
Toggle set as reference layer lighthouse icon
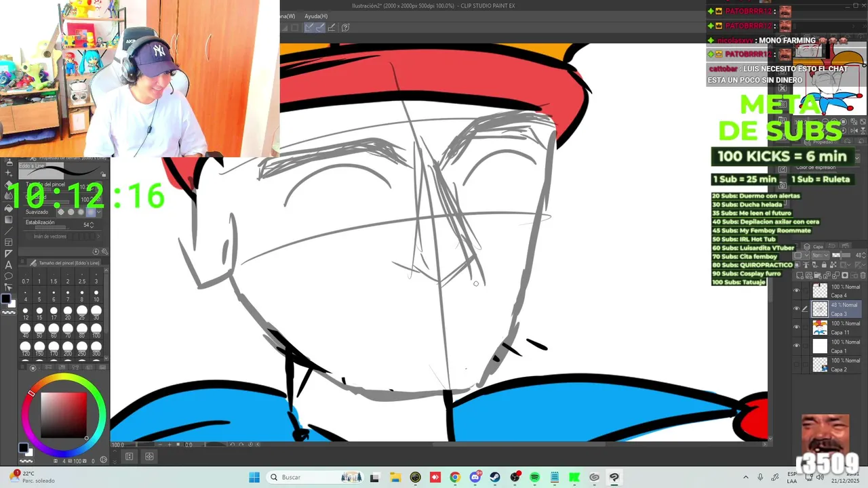click(806, 265)
